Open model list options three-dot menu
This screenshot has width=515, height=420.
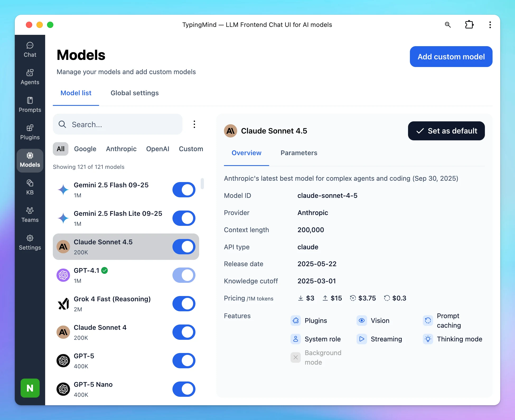194,124
